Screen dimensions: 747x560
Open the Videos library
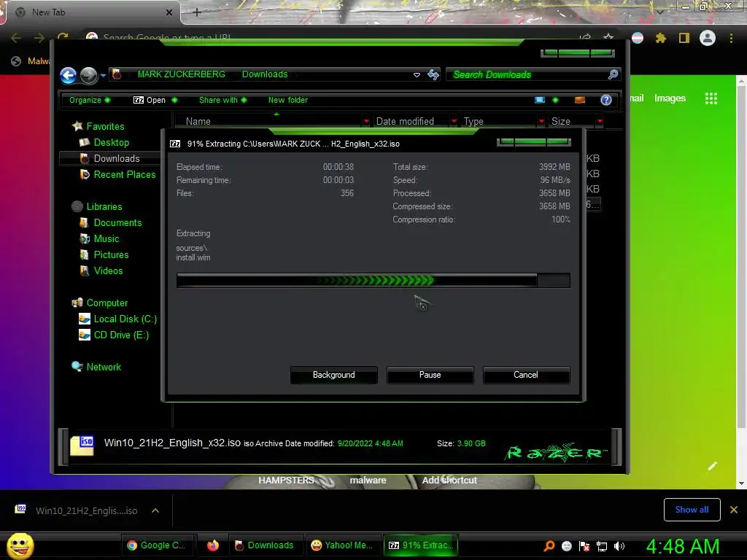tap(101, 271)
